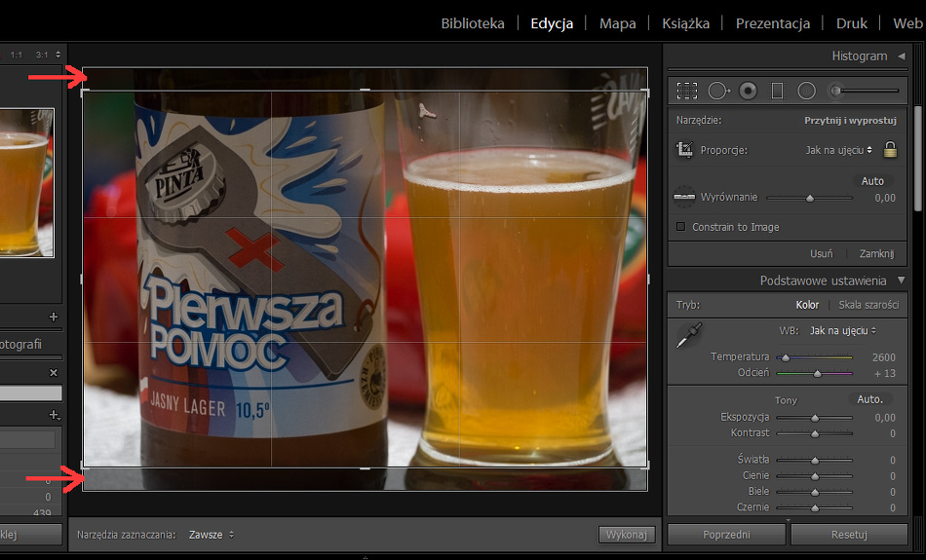The image size is (926, 560).
Task: Toggle the aspect ratio padlock
Action: [889, 150]
